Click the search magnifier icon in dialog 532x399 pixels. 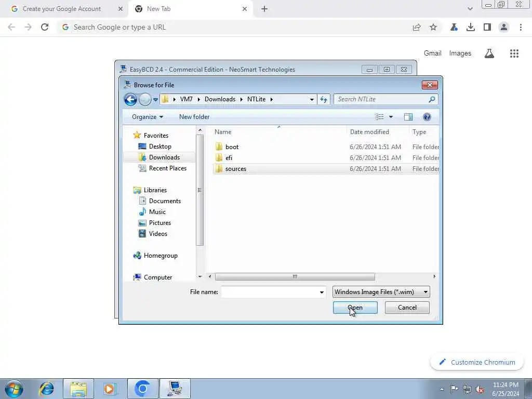coord(432,99)
